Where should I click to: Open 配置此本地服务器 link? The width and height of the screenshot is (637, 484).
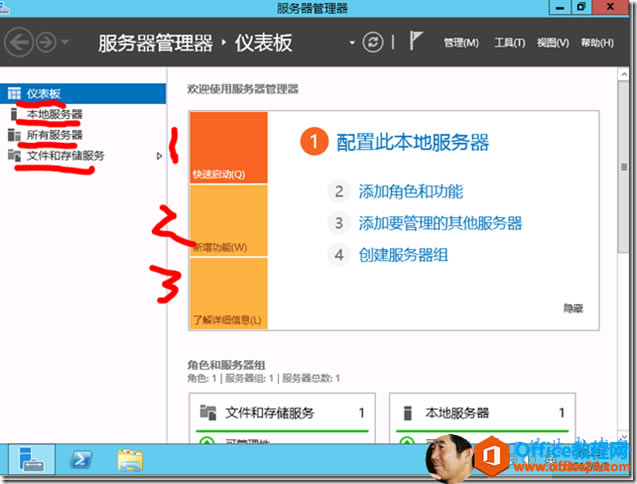(413, 143)
